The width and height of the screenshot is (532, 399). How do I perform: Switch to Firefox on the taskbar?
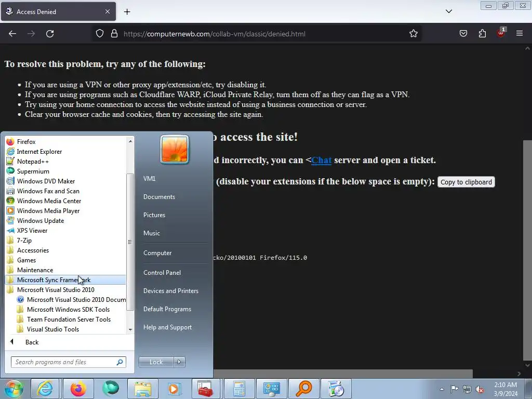(x=78, y=389)
